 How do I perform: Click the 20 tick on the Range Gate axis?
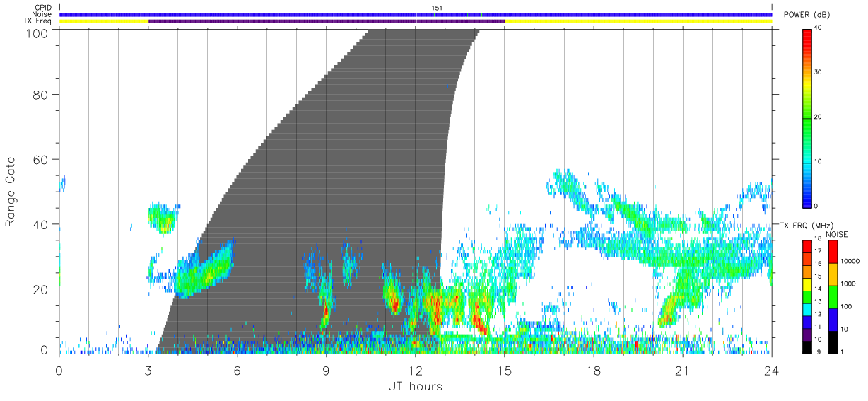point(41,289)
